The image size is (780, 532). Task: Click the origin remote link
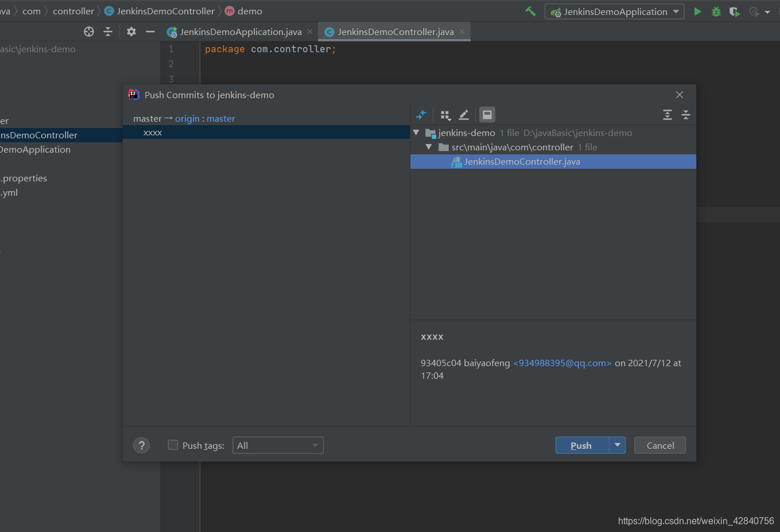click(x=187, y=118)
